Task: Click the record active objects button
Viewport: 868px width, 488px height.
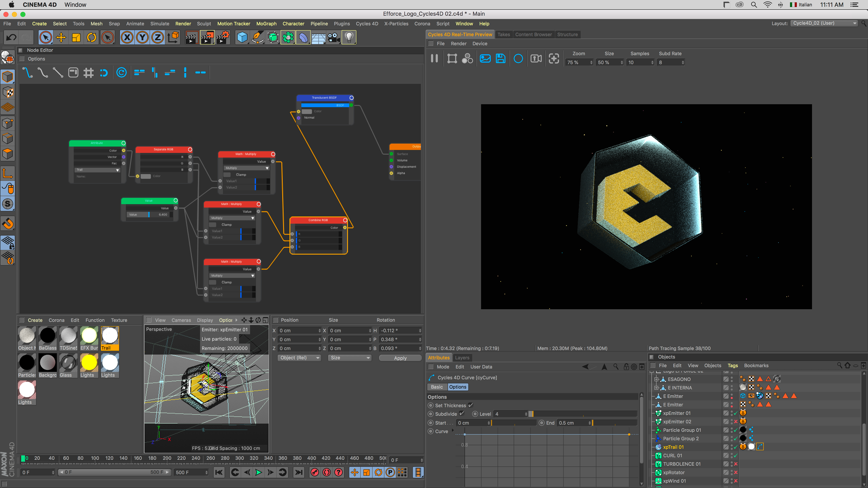Action: coord(315,472)
